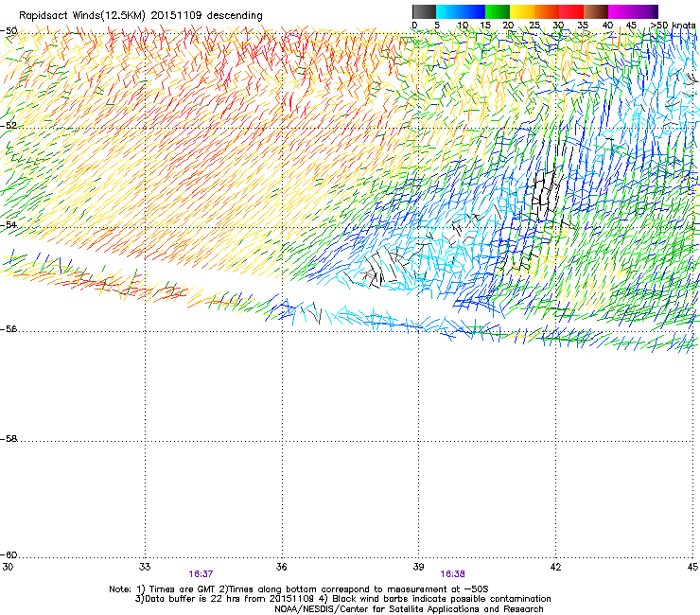Click the longitude 45 axis label
Image resolution: width=700 pixels, height=615 pixels.
(692, 567)
